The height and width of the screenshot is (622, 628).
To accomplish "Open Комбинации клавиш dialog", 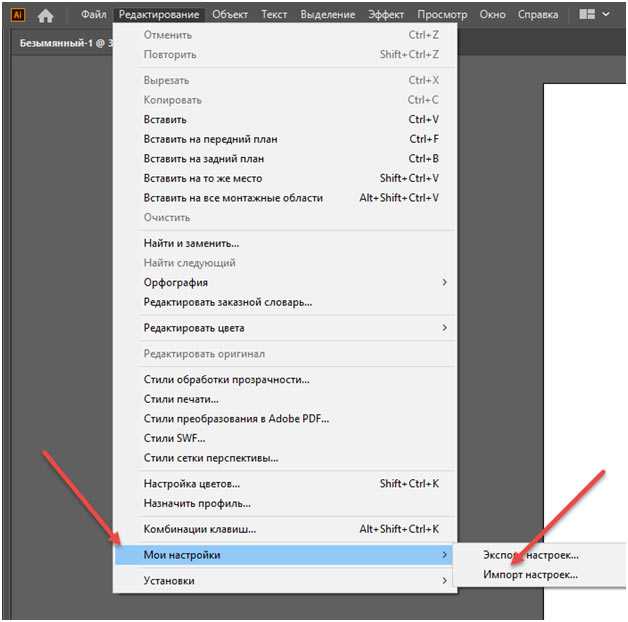I will 285,529.
